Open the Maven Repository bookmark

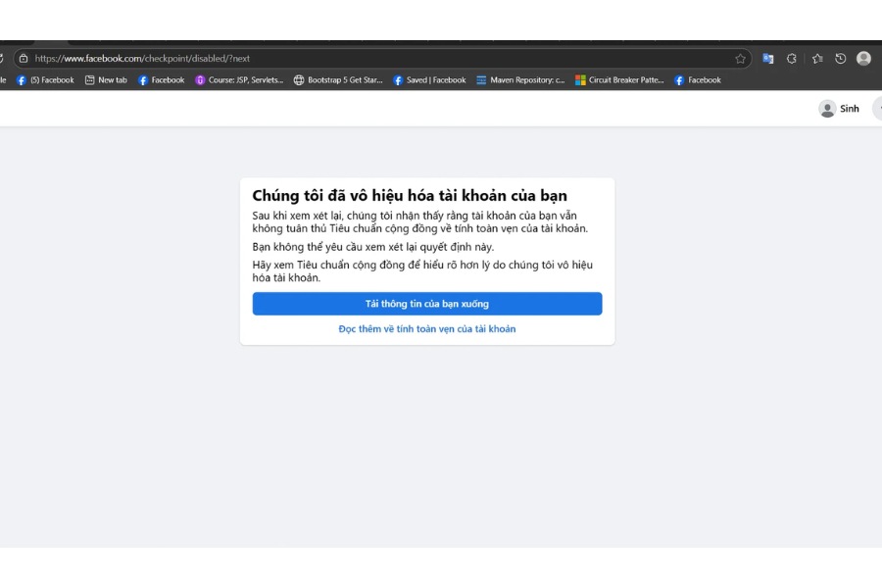click(x=520, y=80)
